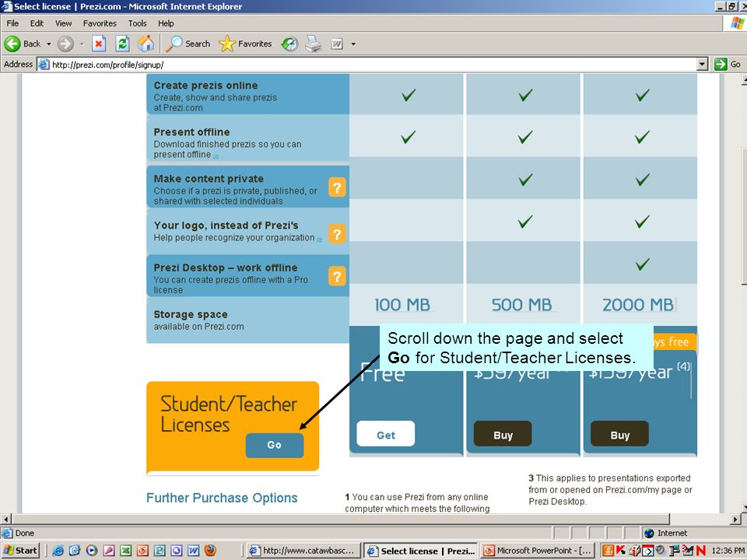The image size is (747, 560).
Task: Click Go under Student/Teacher Licenses
Action: (275, 445)
